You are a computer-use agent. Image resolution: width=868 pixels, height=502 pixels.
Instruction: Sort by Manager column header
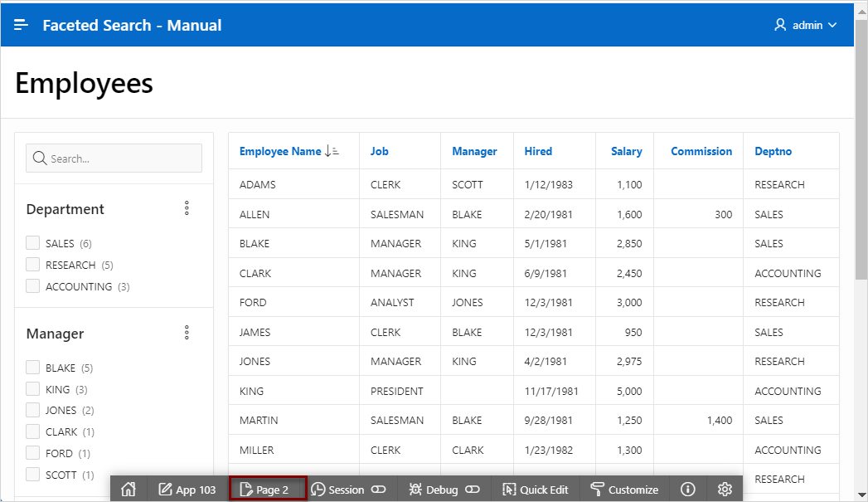tap(474, 151)
